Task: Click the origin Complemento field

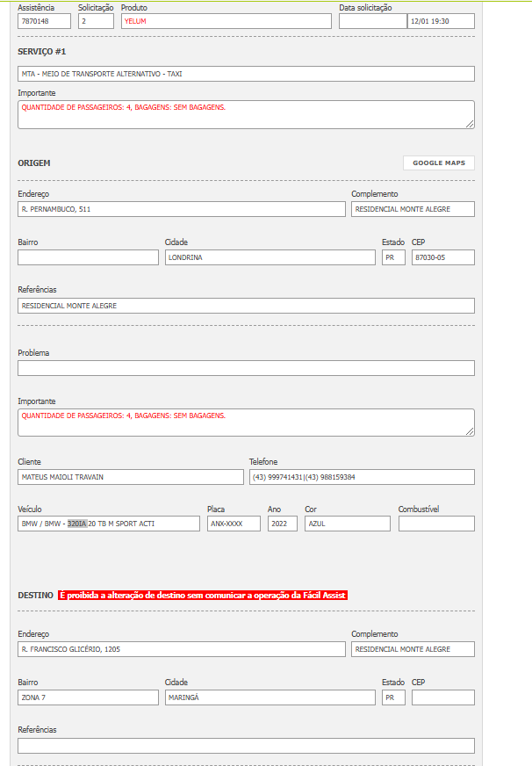Action: coord(413,209)
